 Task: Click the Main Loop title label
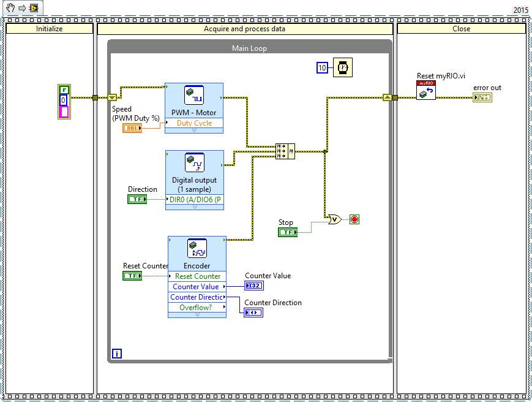click(249, 48)
